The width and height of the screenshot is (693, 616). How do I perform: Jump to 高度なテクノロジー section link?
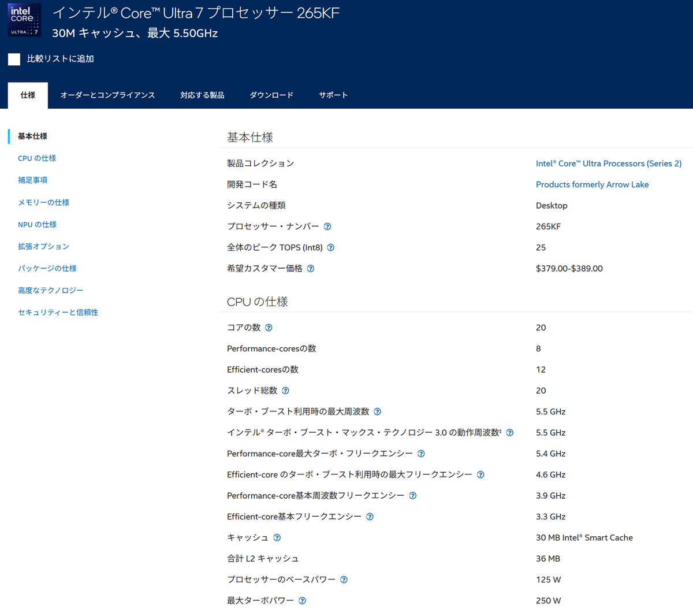click(x=50, y=290)
